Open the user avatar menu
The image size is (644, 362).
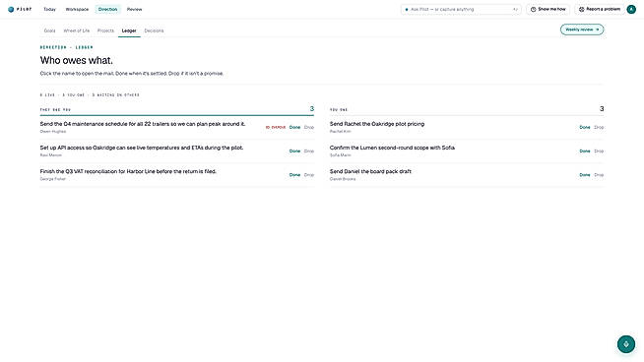click(x=631, y=9)
